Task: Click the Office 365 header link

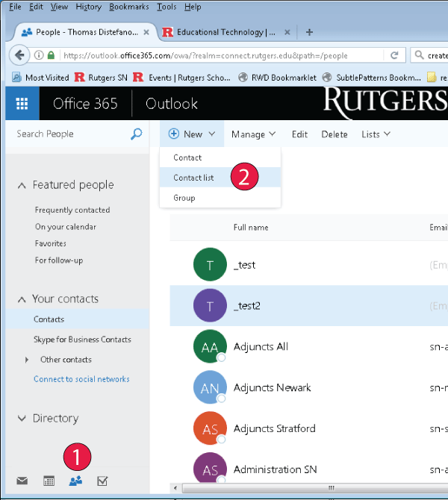Action: 85,104
